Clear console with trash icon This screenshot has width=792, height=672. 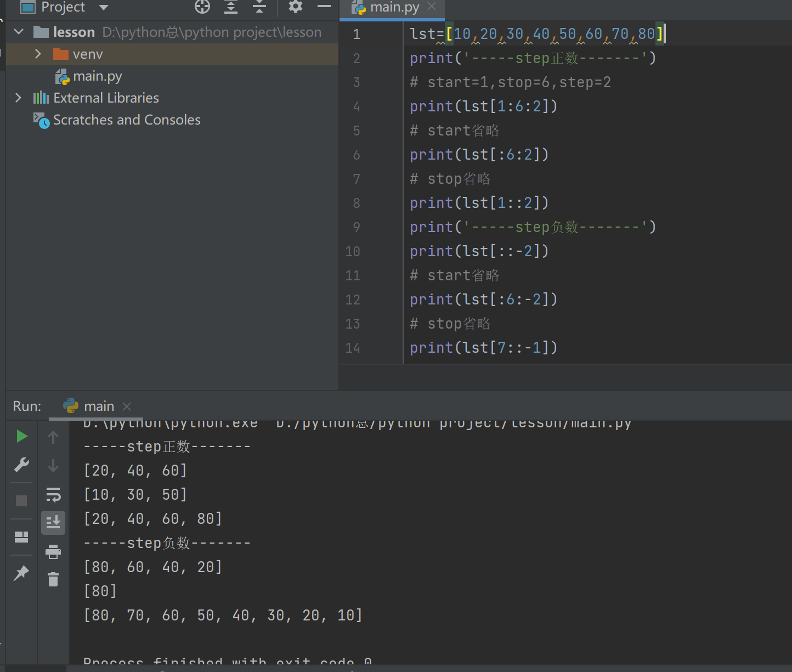53,579
